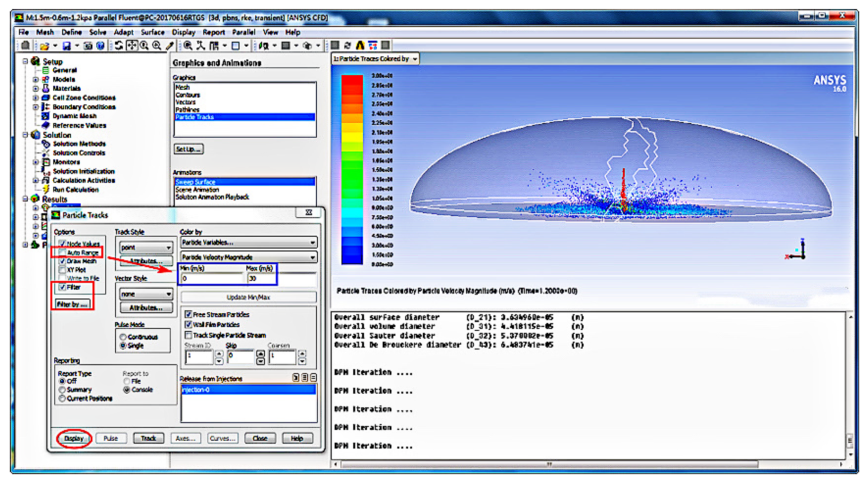Select injection-0 in Release from Injections
Image resolution: width=868 pixels, height=484 pixels.
point(249,390)
